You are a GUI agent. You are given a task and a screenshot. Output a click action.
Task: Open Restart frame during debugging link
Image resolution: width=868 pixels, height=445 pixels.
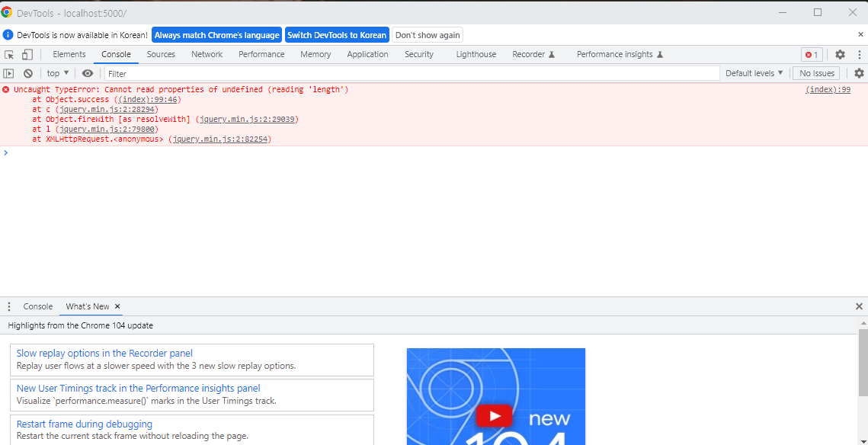[84, 424]
